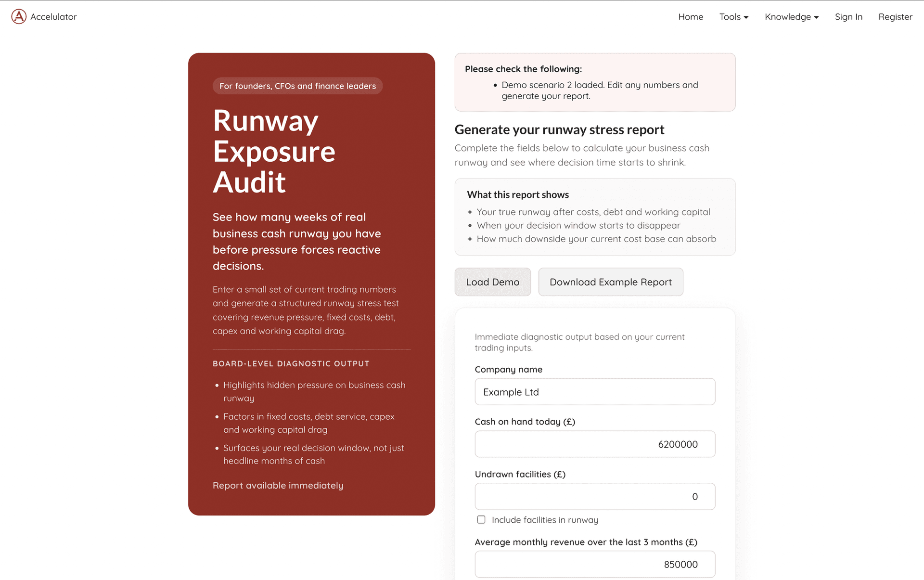
Task: Edit the Cash on hand today field
Action: 595,444
